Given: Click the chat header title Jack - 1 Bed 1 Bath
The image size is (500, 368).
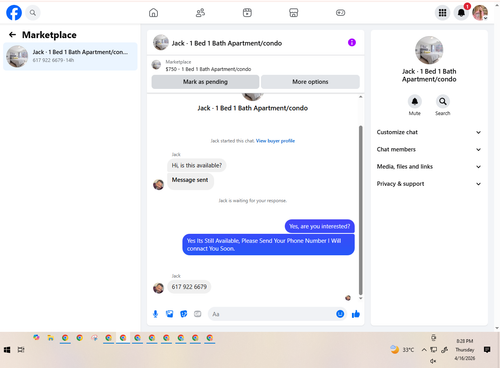Looking at the screenshot, I should [x=227, y=43].
